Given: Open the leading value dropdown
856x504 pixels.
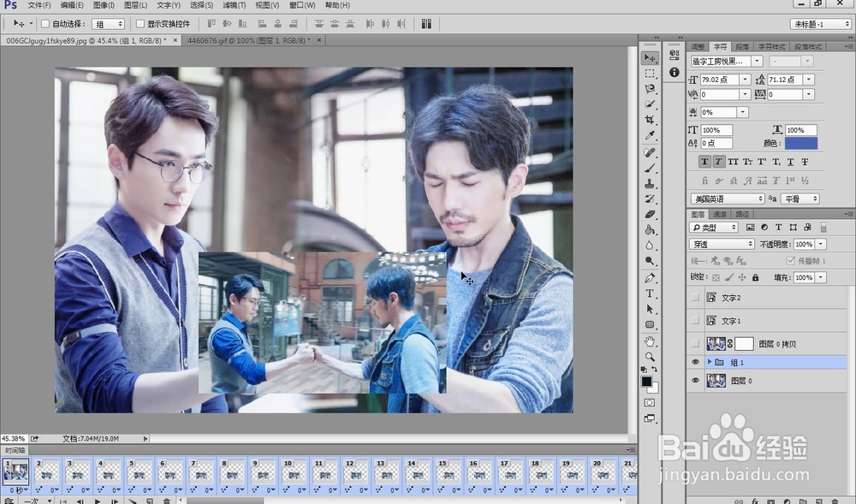Looking at the screenshot, I should click(809, 80).
